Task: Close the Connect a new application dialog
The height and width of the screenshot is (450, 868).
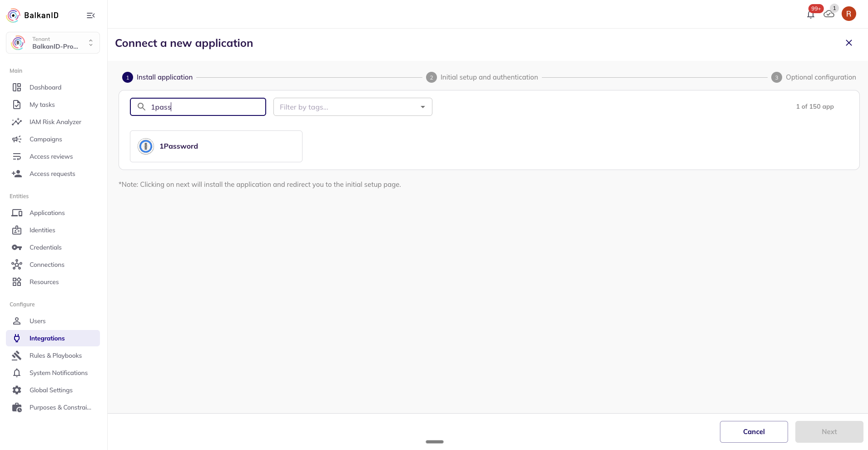Action: pos(848,43)
